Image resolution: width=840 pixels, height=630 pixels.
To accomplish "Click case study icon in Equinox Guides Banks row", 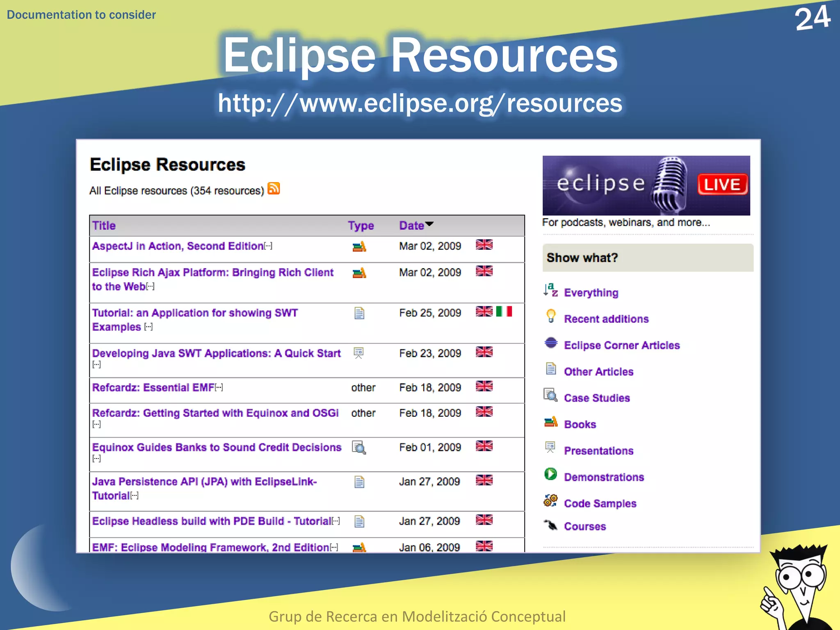I will point(359,447).
